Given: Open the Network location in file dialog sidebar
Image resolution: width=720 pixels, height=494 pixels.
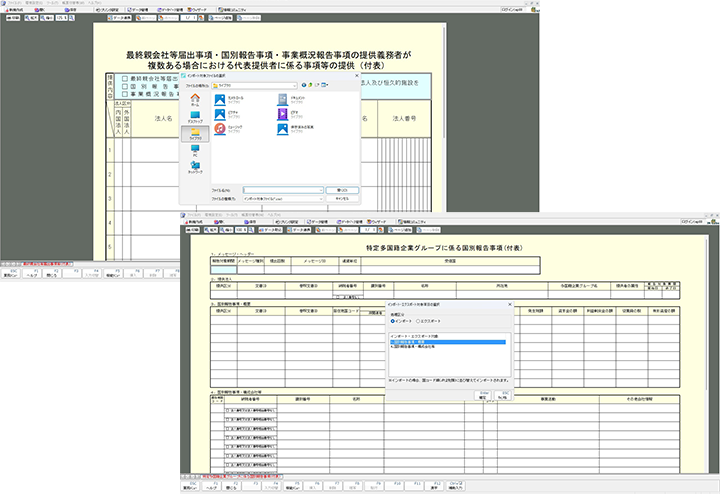Looking at the screenshot, I should [x=194, y=168].
